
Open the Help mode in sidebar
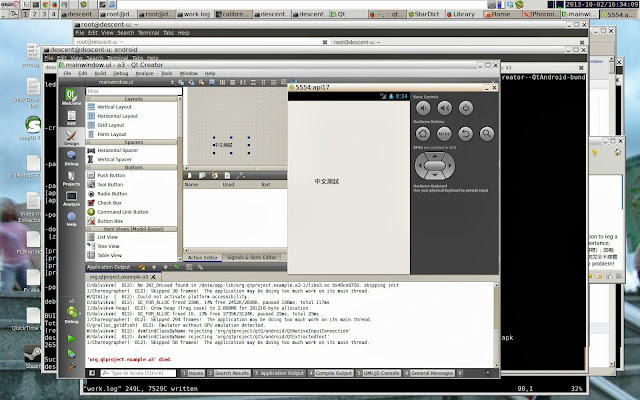coord(71,218)
